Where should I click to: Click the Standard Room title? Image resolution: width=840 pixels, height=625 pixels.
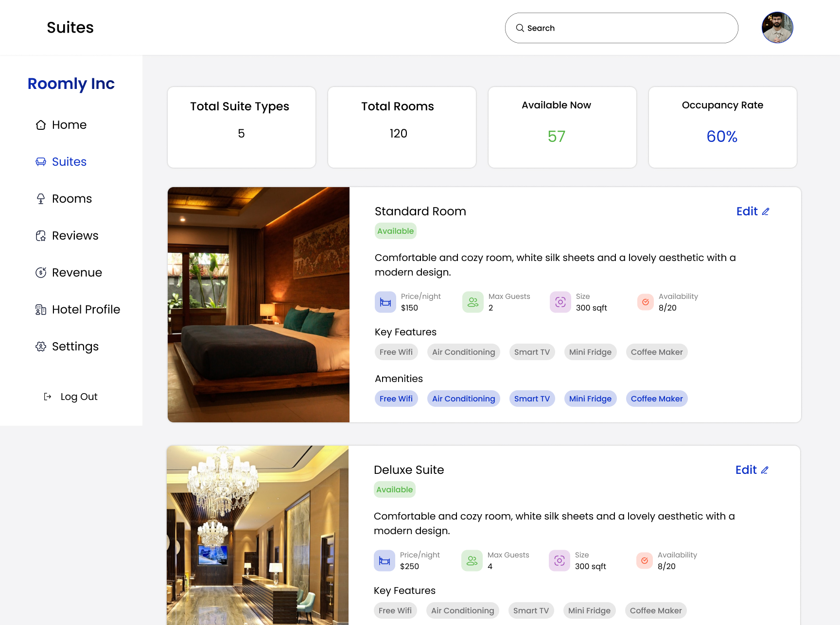pyautogui.click(x=420, y=211)
